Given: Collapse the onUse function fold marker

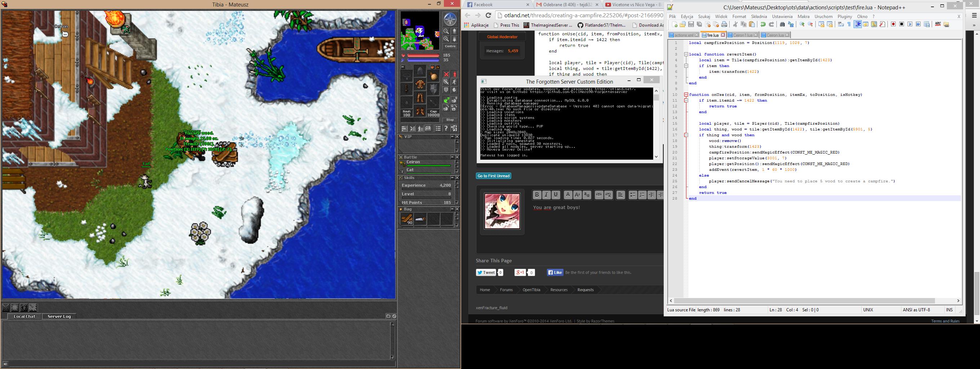Looking at the screenshot, I should [686, 95].
